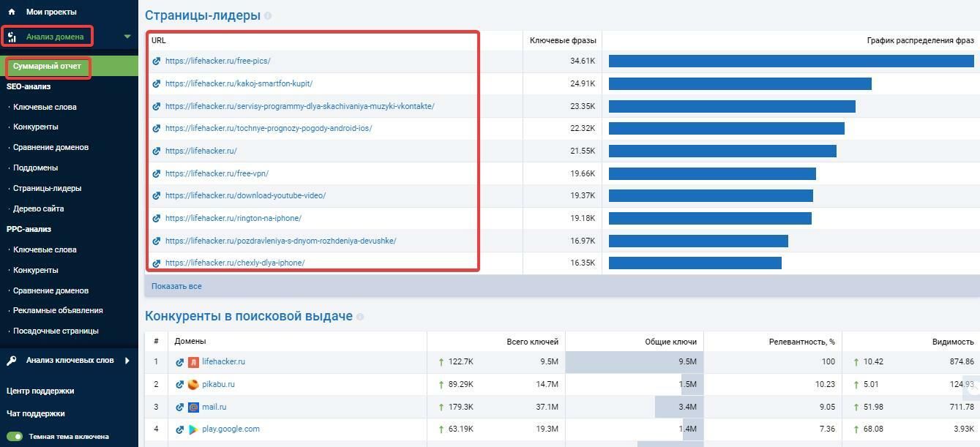Open Поддомены in the sidebar
Viewport: 980px width, 447px height.
(35, 168)
